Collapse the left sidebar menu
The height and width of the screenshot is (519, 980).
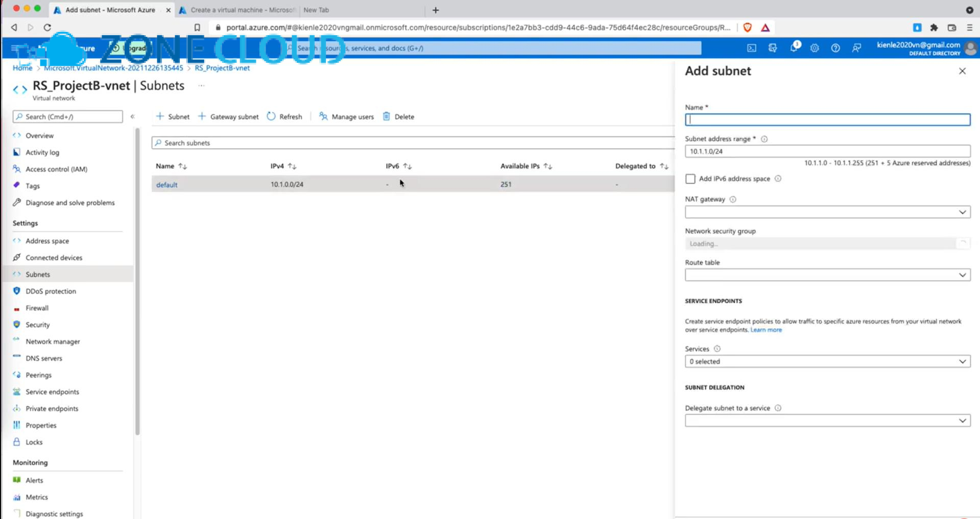132,117
